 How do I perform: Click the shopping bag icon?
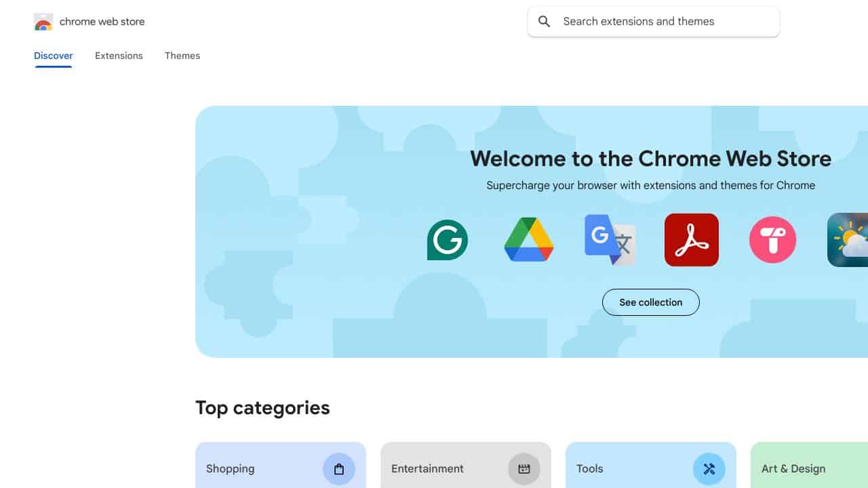(339, 469)
